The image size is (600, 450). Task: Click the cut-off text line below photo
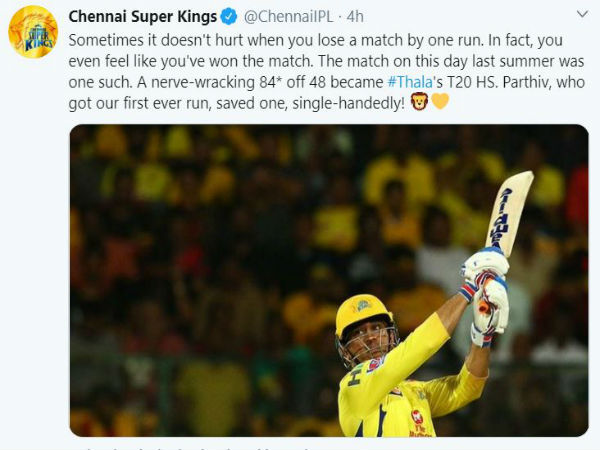(x=191, y=447)
